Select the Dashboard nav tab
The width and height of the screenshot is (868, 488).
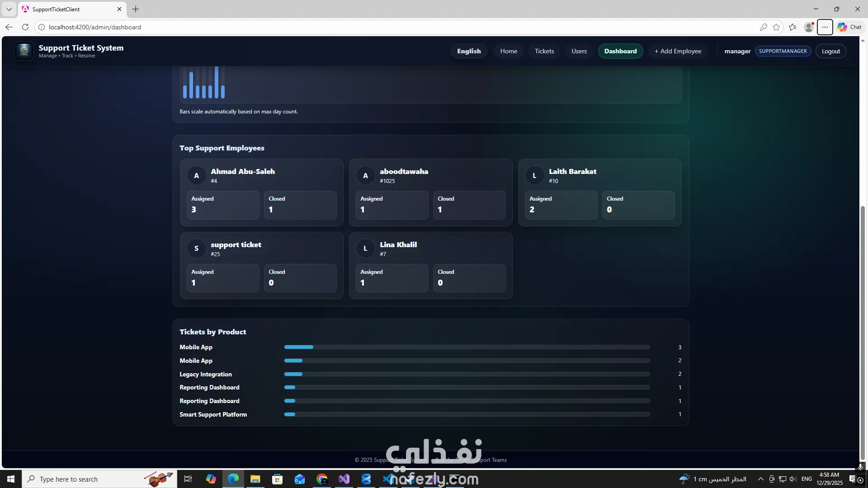pyautogui.click(x=620, y=51)
